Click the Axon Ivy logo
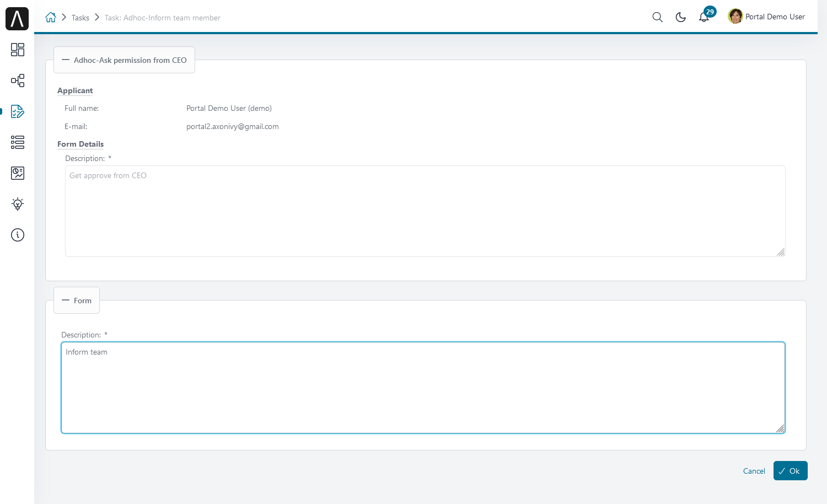The height and width of the screenshot is (504, 827). (17, 19)
